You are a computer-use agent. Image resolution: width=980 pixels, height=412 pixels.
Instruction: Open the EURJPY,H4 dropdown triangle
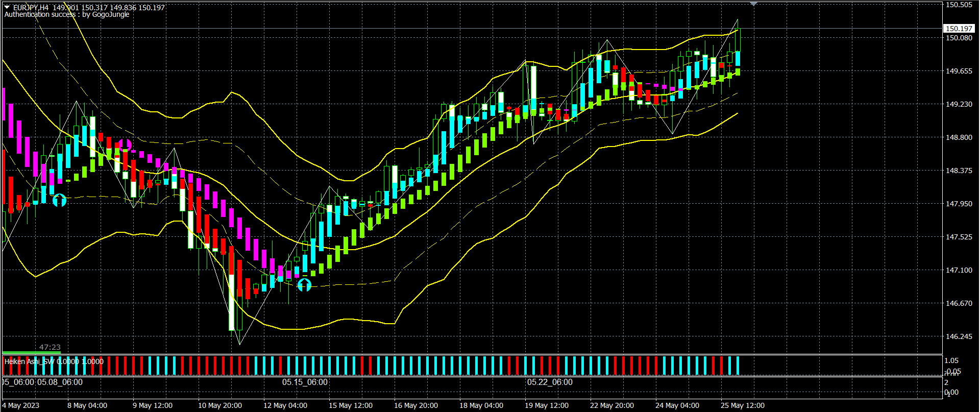tap(7, 7)
